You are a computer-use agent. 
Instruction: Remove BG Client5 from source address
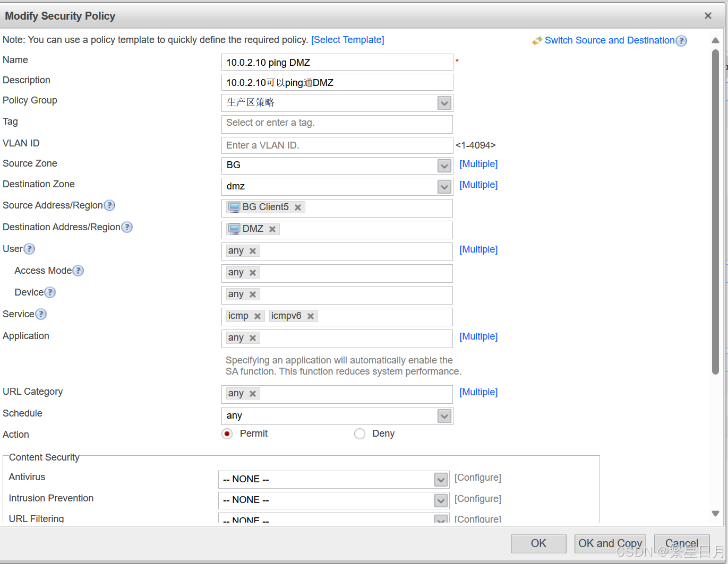[298, 207]
